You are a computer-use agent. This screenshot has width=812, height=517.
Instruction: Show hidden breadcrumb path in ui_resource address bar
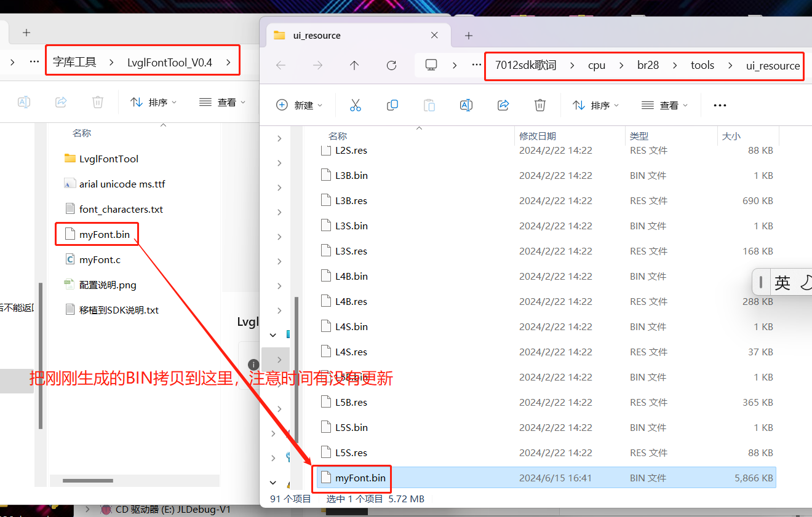click(476, 65)
